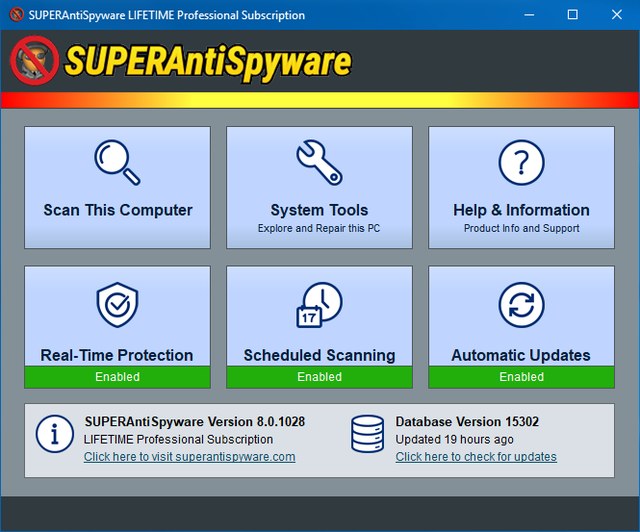The height and width of the screenshot is (532, 640).
Task: Click here to check for updates link
Action: [x=476, y=457]
